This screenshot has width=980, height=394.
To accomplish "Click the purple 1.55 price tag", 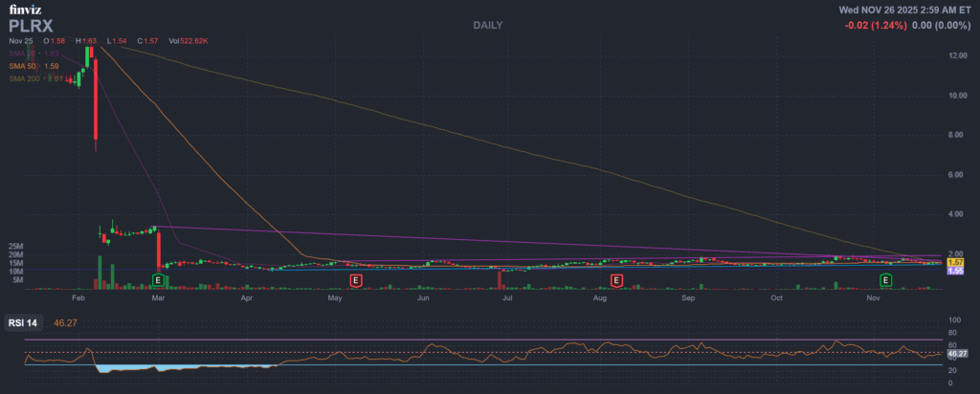I will pos(954,271).
